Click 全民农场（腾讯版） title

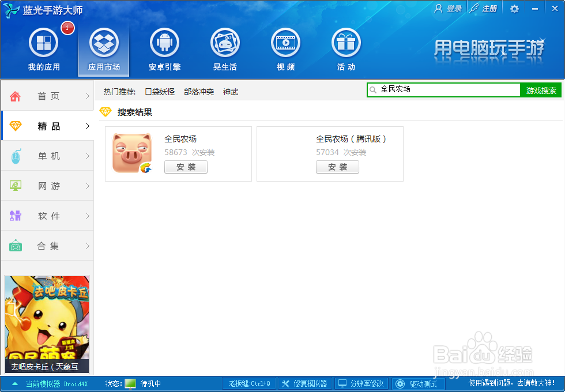[x=351, y=139]
